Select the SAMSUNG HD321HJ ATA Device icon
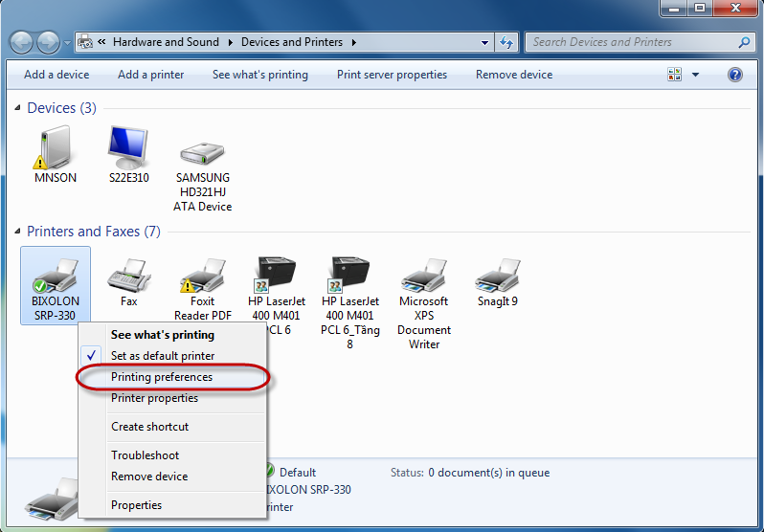The height and width of the screenshot is (532, 764). (x=202, y=153)
